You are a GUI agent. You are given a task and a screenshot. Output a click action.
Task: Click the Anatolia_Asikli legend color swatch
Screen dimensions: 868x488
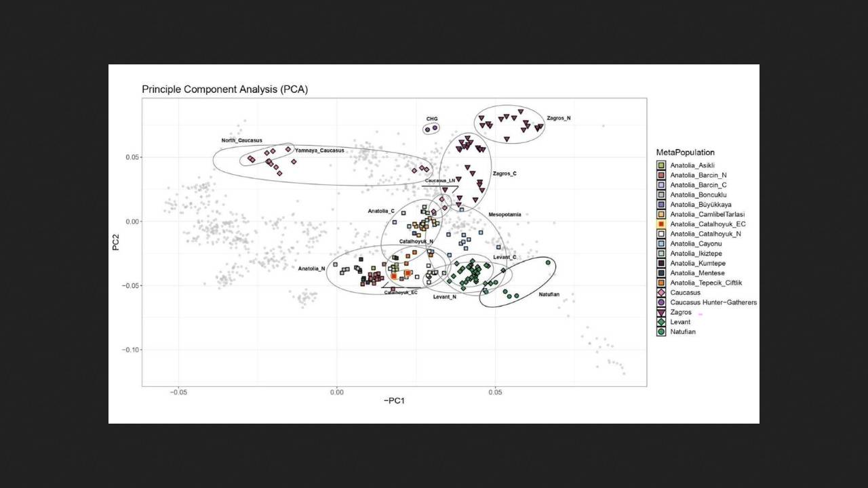[661, 165]
